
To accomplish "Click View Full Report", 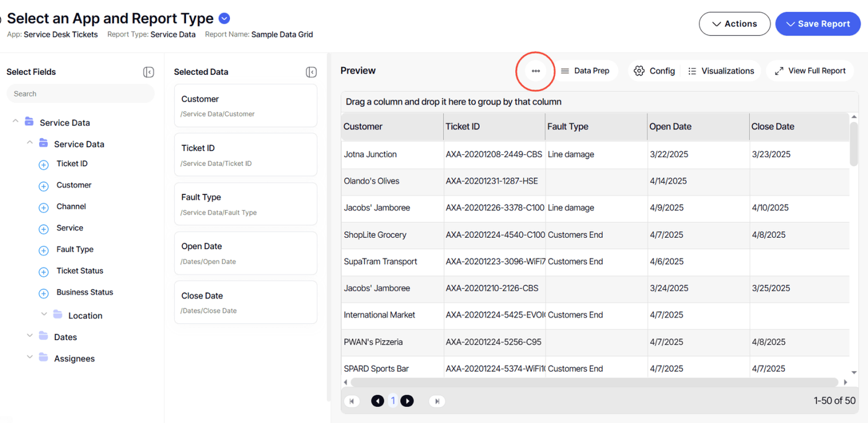I will click(x=810, y=71).
